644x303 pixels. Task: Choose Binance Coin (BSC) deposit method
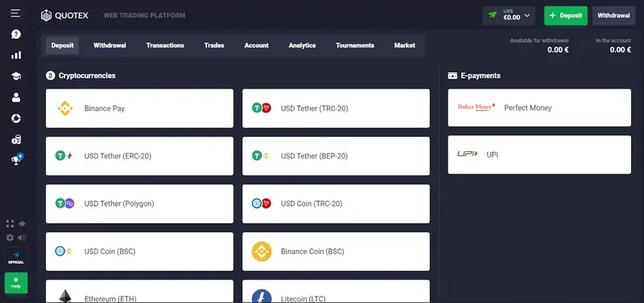pos(336,252)
